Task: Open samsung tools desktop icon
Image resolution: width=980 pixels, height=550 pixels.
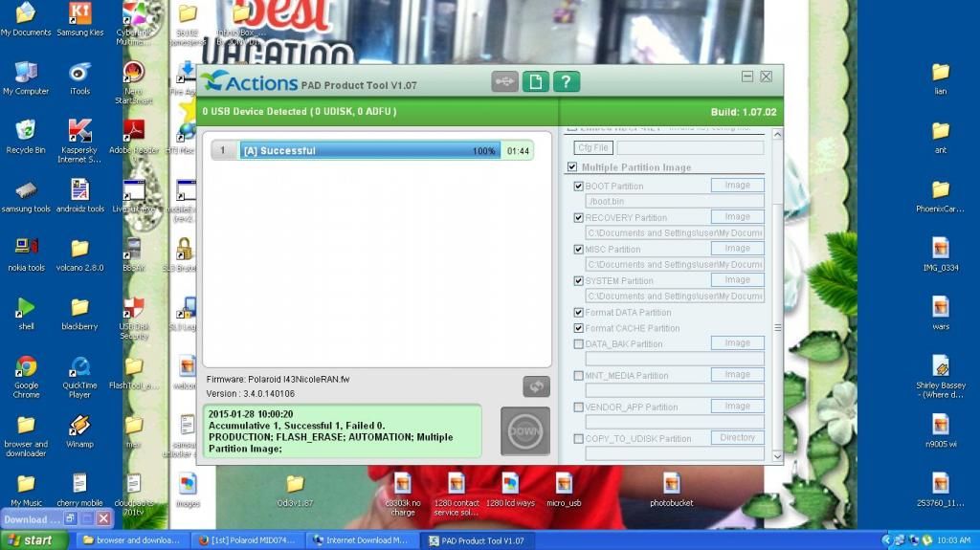Action: pyautogui.click(x=26, y=196)
